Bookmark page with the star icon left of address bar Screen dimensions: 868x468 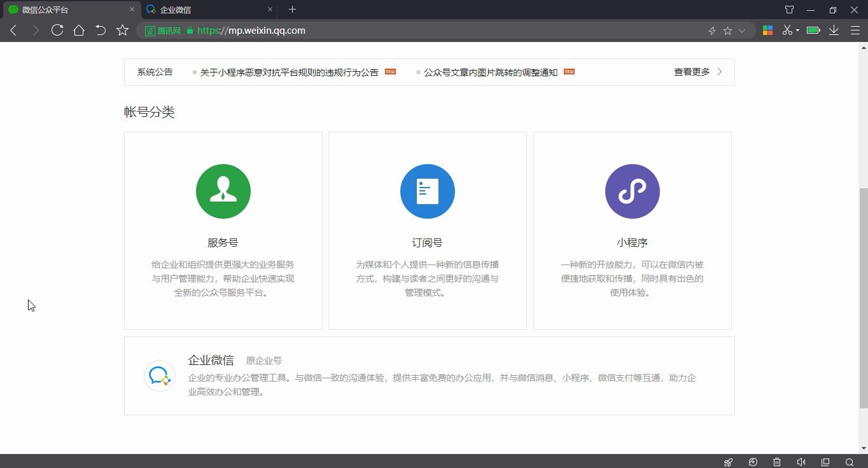pos(122,30)
